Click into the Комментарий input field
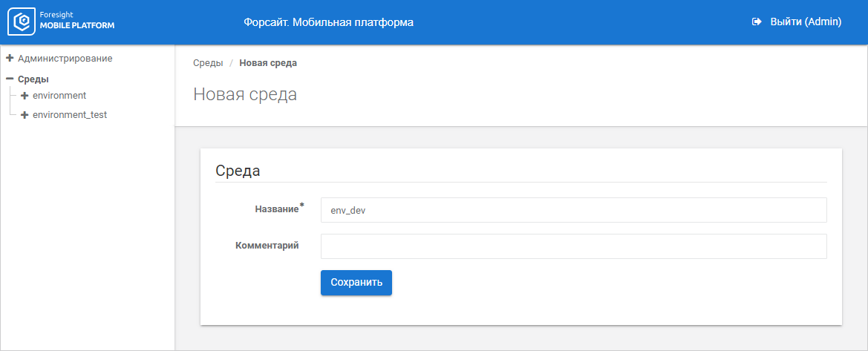The image size is (868, 351). pos(573,246)
